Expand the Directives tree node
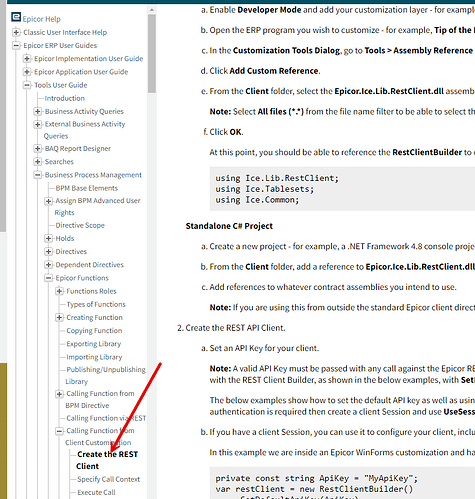The height and width of the screenshot is (499, 475). [x=48, y=251]
